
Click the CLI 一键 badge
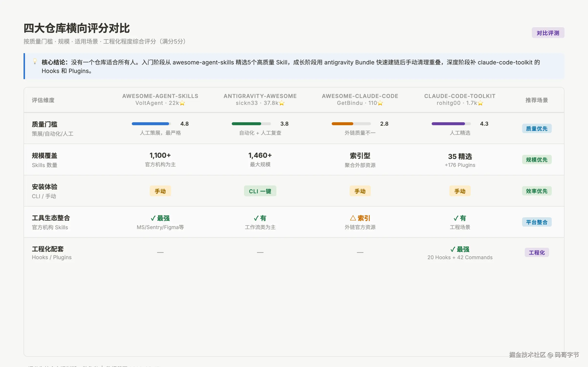260,191
